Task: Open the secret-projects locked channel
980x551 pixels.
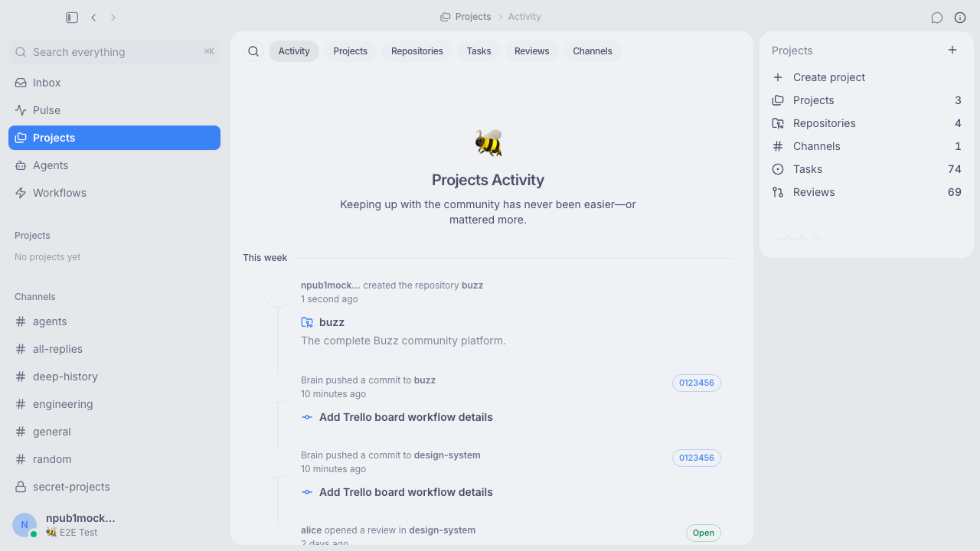Action: pos(114,487)
